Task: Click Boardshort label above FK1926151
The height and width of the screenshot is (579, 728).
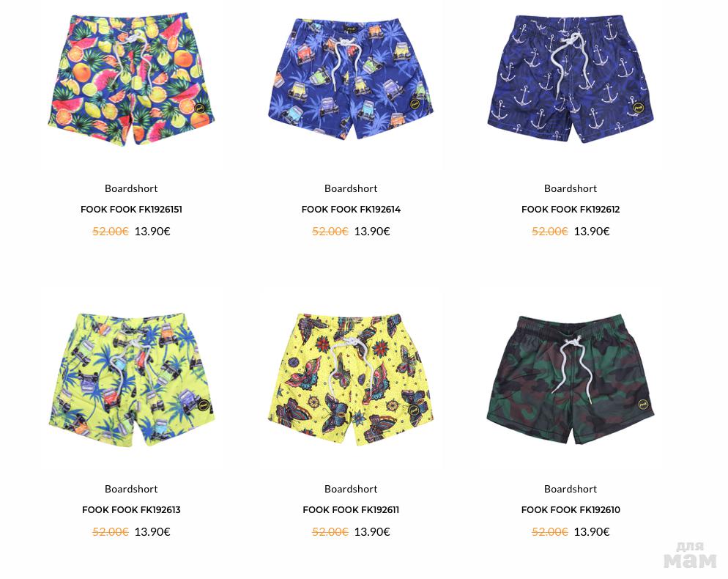Action: coord(131,188)
